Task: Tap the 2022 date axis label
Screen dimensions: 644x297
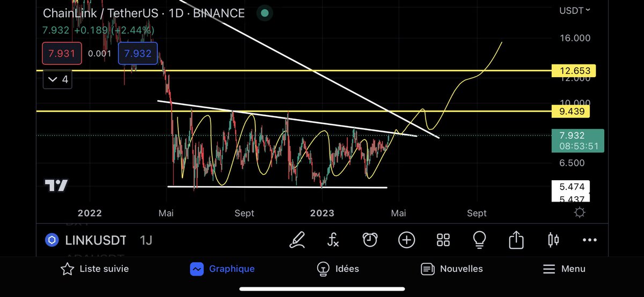Action: click(x=89, y=213)
